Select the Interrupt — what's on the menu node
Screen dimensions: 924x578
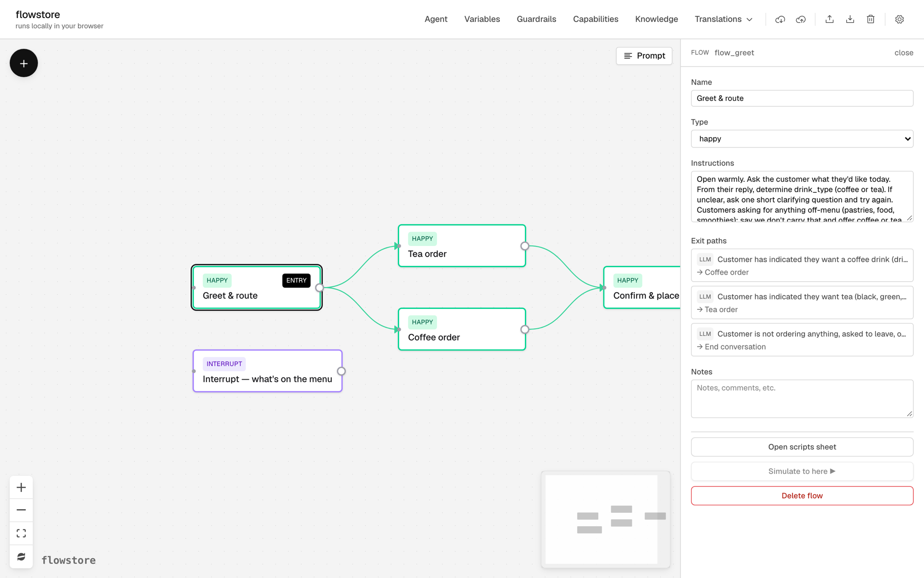point(267,371)
